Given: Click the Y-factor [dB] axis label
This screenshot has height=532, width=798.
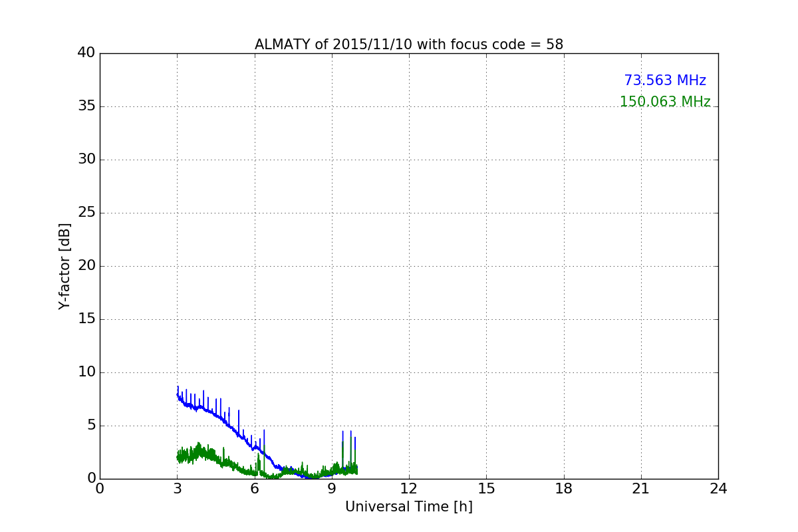Looking at the screenshot, I should click(x=65, y=266).
